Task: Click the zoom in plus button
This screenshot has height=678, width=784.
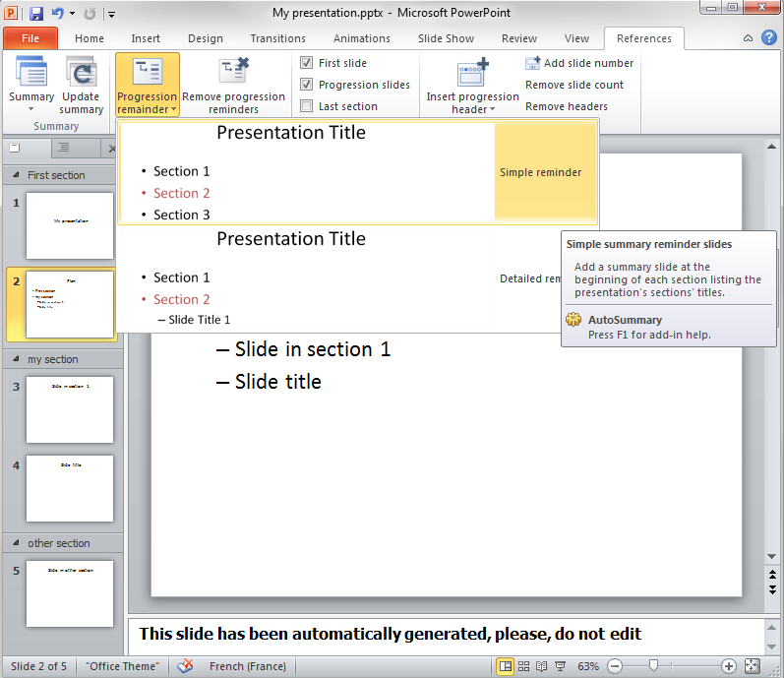Action: coord(729,666)
